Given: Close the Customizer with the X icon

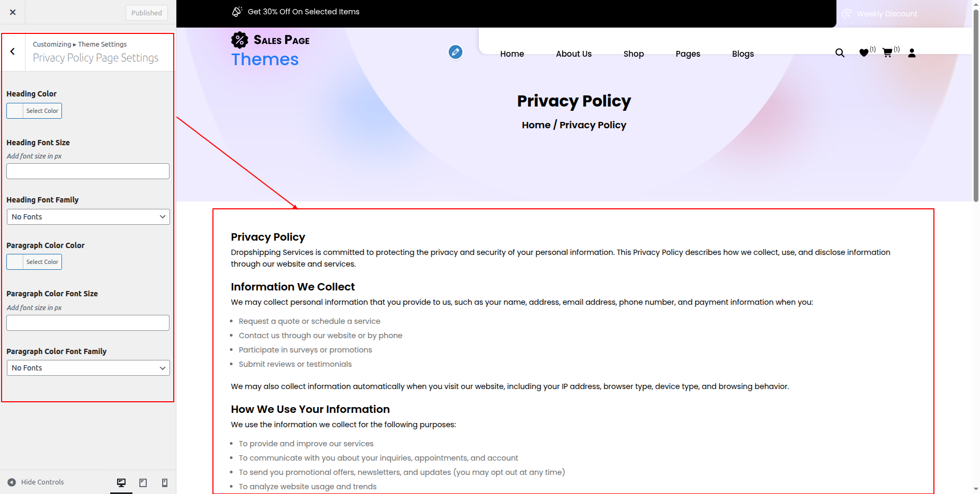Looking at the screenshot, I should point(13,12).
